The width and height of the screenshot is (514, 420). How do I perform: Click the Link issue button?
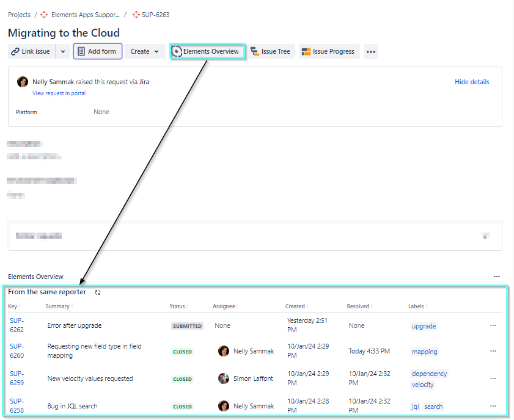[x=31, y=52]
